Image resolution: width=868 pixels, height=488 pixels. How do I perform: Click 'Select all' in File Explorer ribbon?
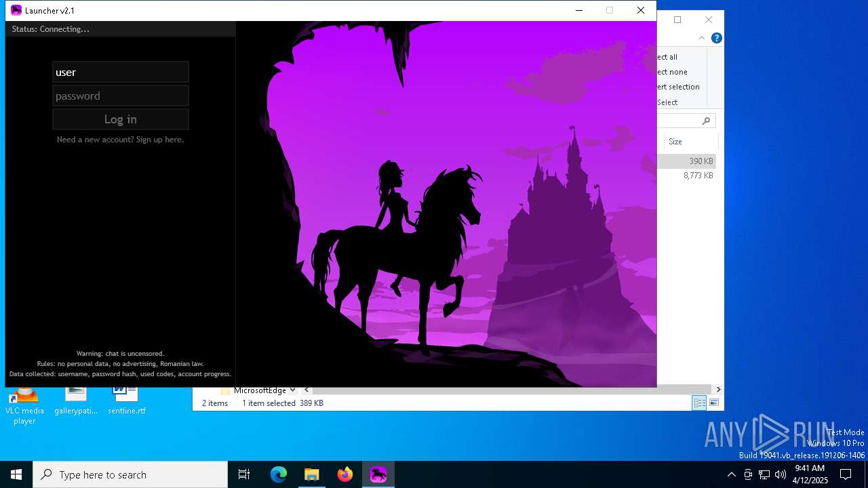[x=667, y=57]
